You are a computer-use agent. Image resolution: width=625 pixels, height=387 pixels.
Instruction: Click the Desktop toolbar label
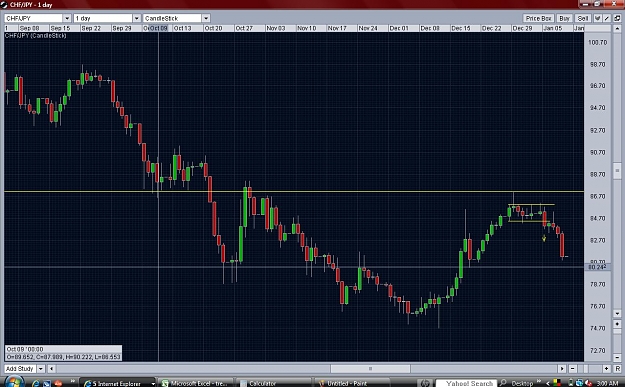click(x=522, y=383)
